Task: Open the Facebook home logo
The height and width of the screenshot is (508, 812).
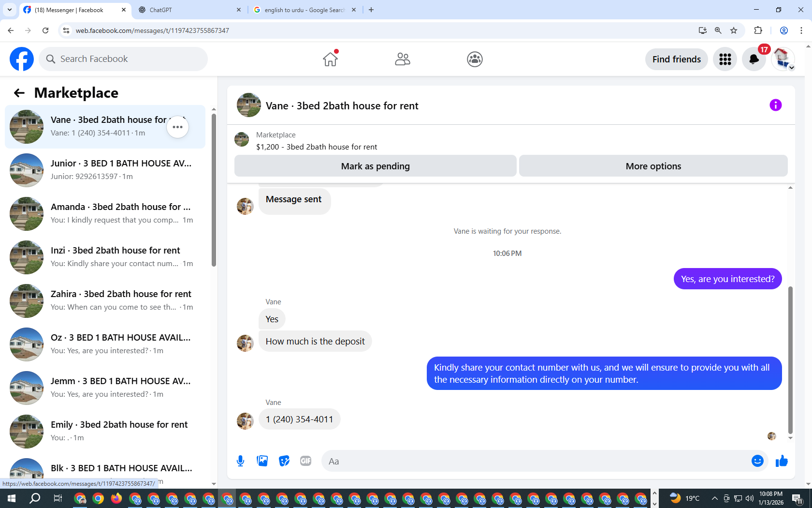Action: (x=22, y=59)
